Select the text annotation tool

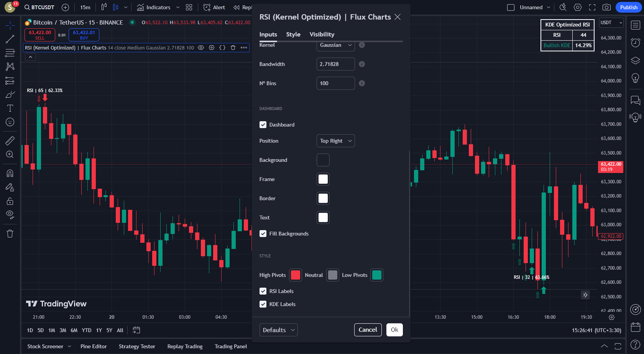pos(10,108)
